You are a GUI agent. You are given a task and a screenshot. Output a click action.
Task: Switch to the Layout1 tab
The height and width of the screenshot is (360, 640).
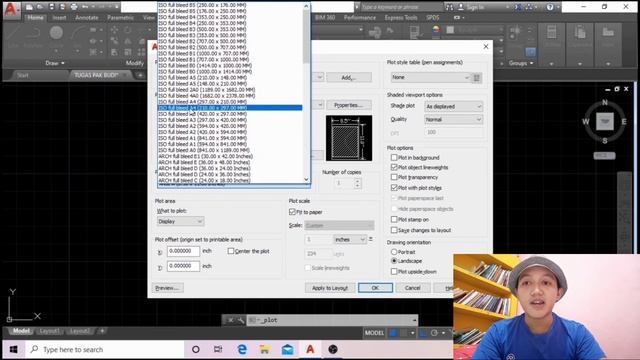[x=49, y=331]
